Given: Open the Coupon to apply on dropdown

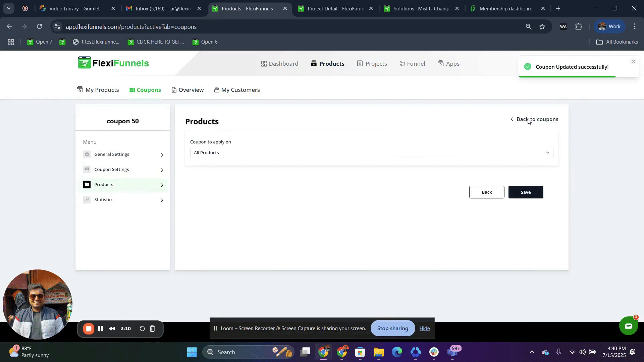Looking at the screenshot, I should [371, 153].
